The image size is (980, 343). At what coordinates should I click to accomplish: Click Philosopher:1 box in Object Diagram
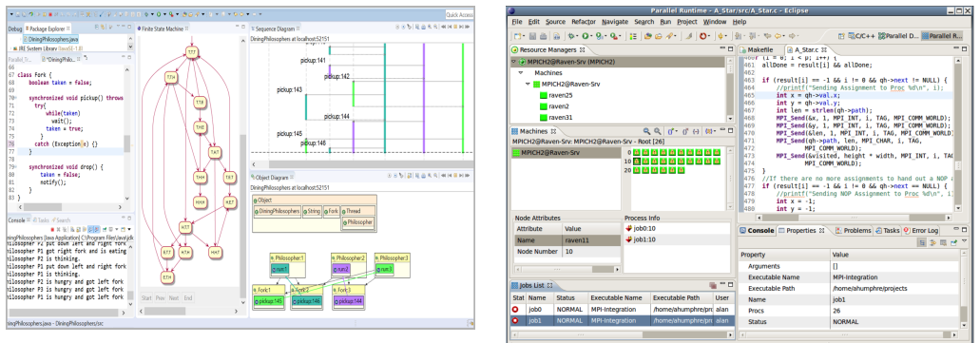pos(287,264)
